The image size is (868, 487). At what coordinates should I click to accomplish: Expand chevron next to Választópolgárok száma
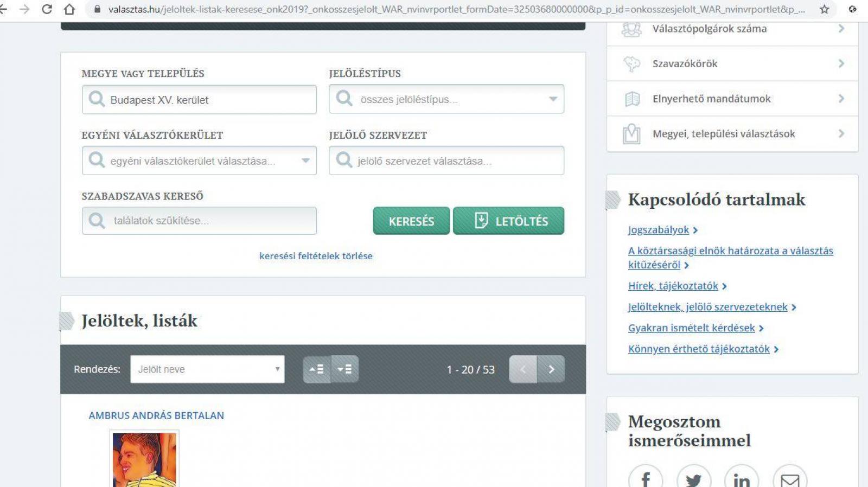click(841, 28)
